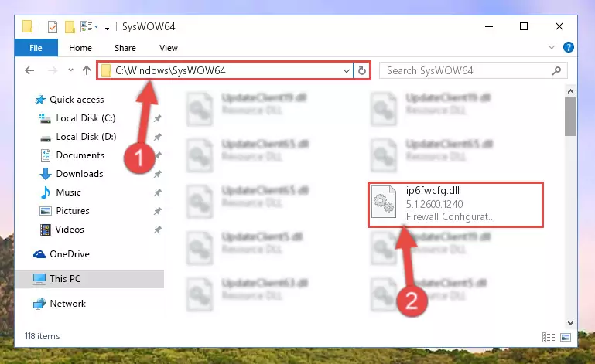Click the Back navigation arrow
Image resolution: width=595 pixels, height=364 pixels.
pyautogui.click(x=29, y=70)
